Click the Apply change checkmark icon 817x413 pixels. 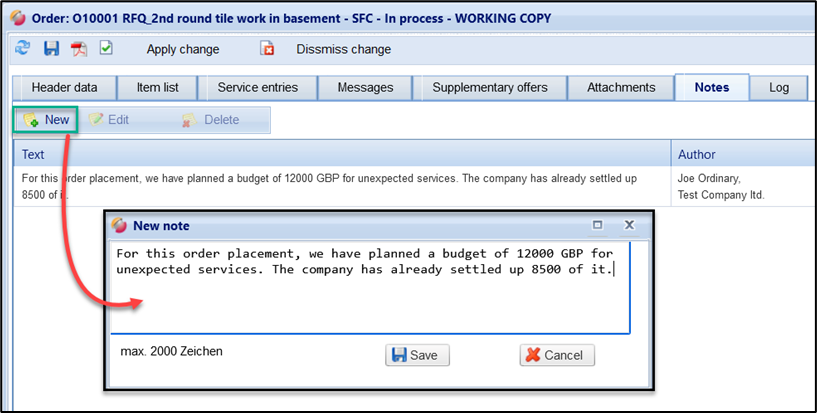point(106,48)
